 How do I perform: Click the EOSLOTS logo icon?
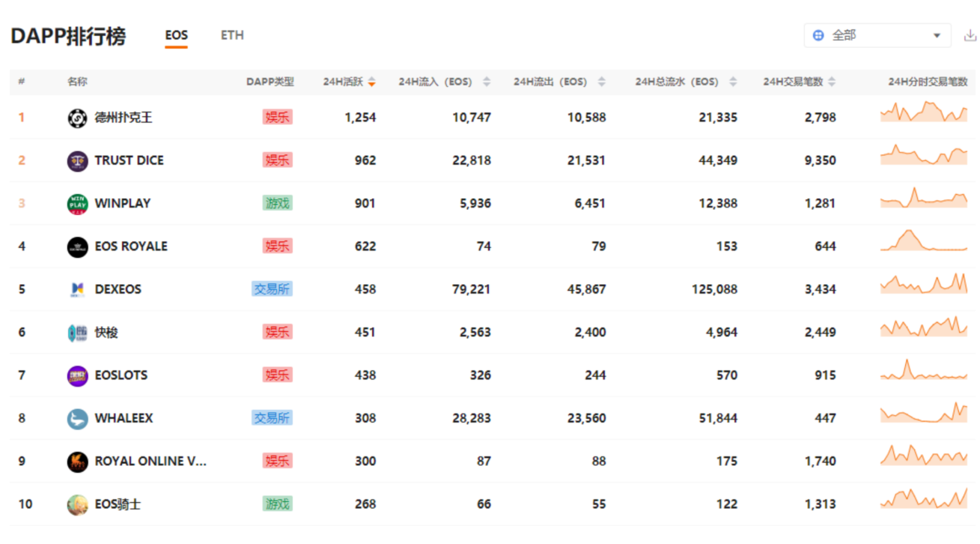(x=77, y=375)
